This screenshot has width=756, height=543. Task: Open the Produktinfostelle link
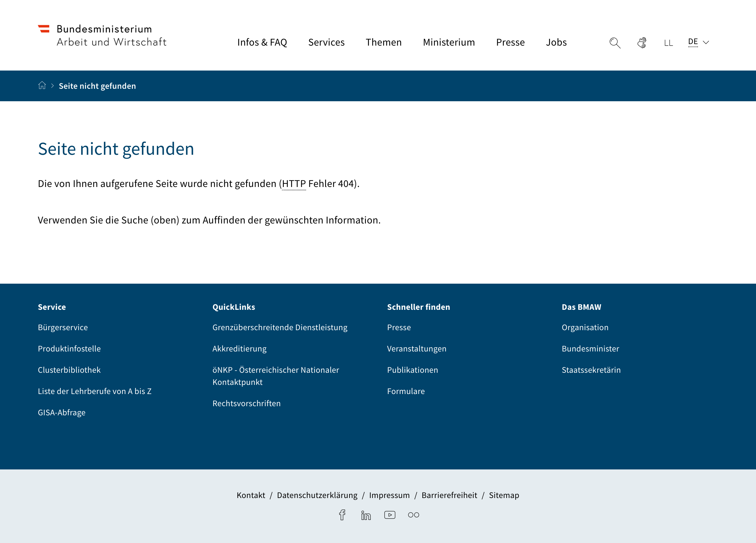point(69,348)
